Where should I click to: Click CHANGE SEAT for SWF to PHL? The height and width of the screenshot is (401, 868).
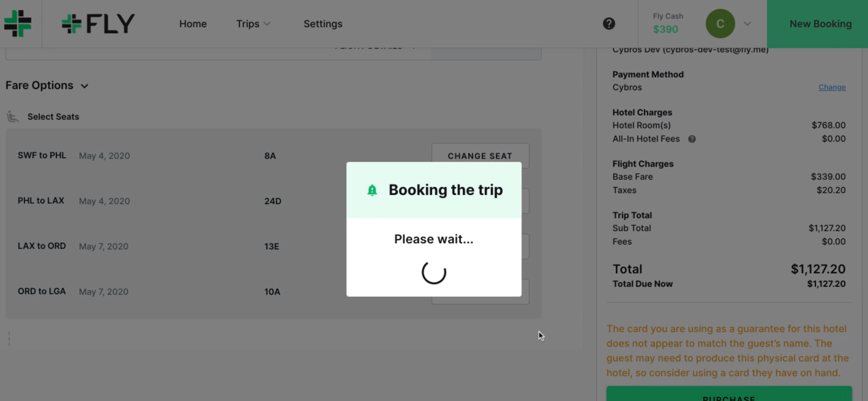(x=480, y=156)
